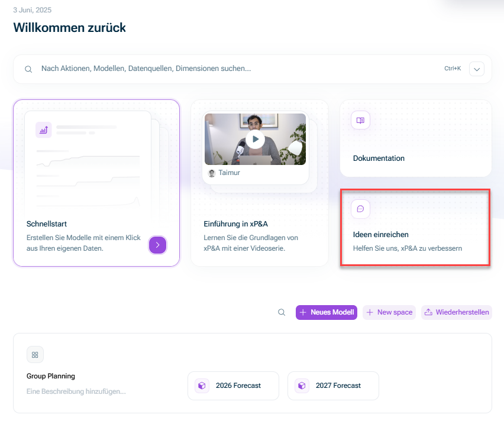
Task: Click the book icon on Dokumentation card
Action: 360,120
